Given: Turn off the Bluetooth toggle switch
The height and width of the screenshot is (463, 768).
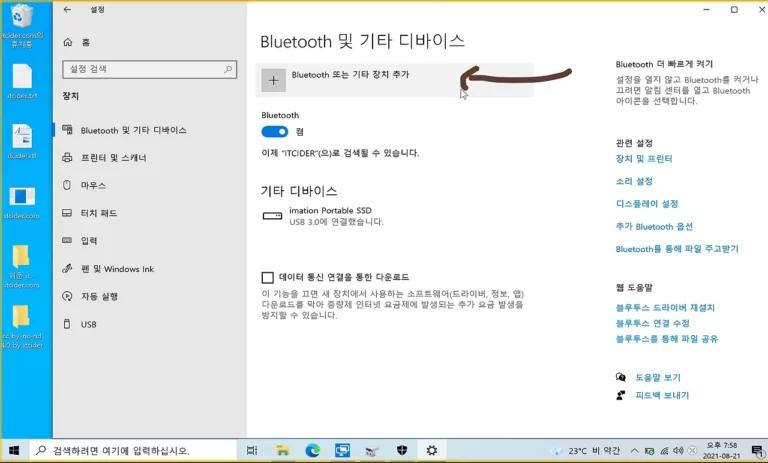Looking at the screenshot, I should point(275,132).
